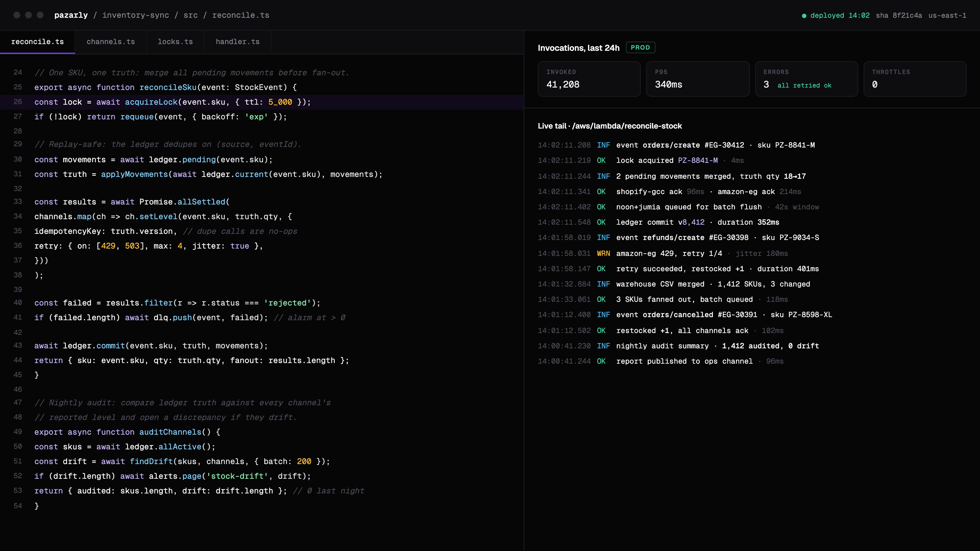Click the Invocations, last 24h heading
This screenshot has width=980, height=551.
[x=579, y=48]
